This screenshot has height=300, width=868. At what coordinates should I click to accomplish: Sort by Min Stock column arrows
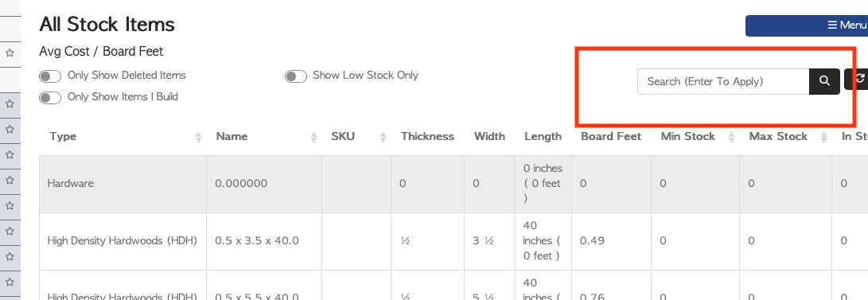[x=731, y=138]
